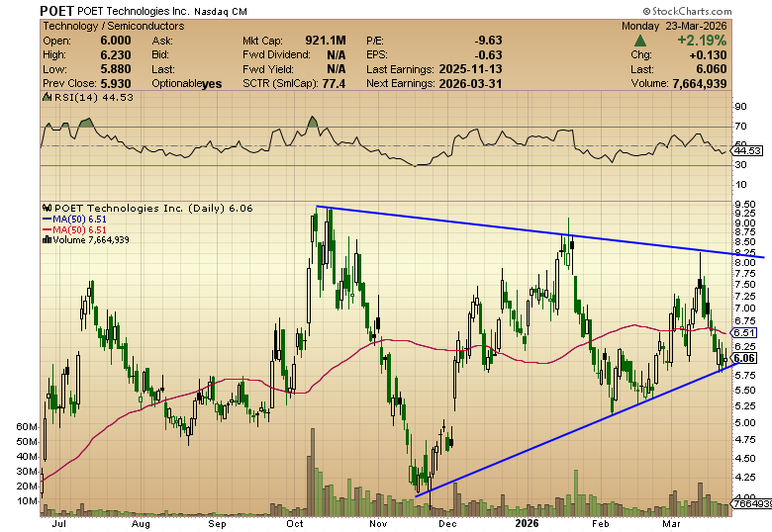Click the green up-triangle change indicator
772x532 pixels.
click(x=640, y=40)
